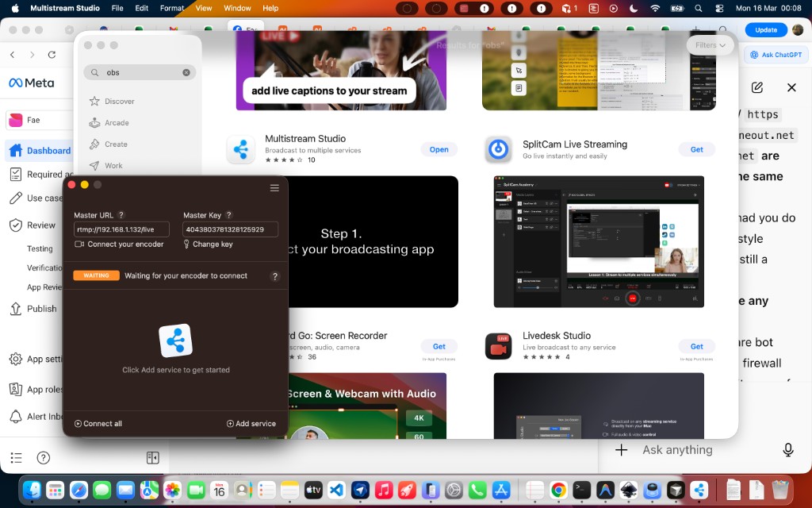Click the SplitCam app icon

pyautogui.click(x=498, y=149)
